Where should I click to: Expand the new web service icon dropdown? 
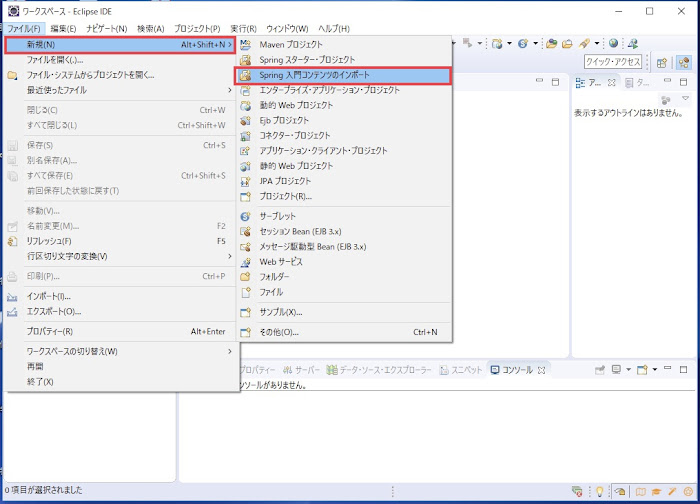coord(509,43)
